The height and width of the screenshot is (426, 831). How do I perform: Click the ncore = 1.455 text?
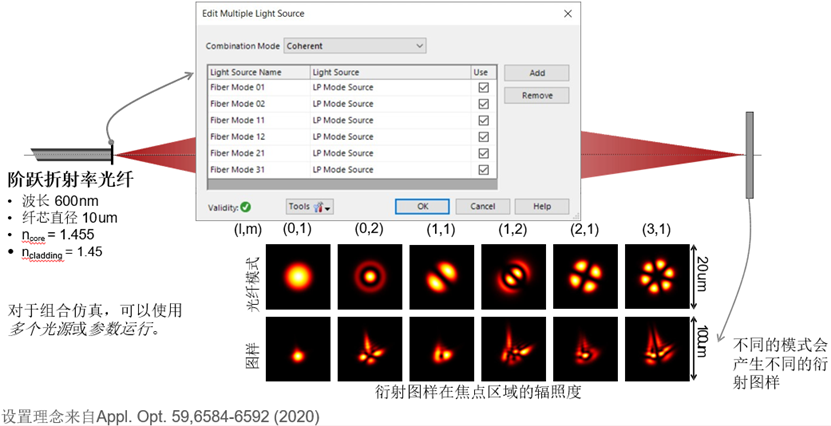click(x=58, y=235)
